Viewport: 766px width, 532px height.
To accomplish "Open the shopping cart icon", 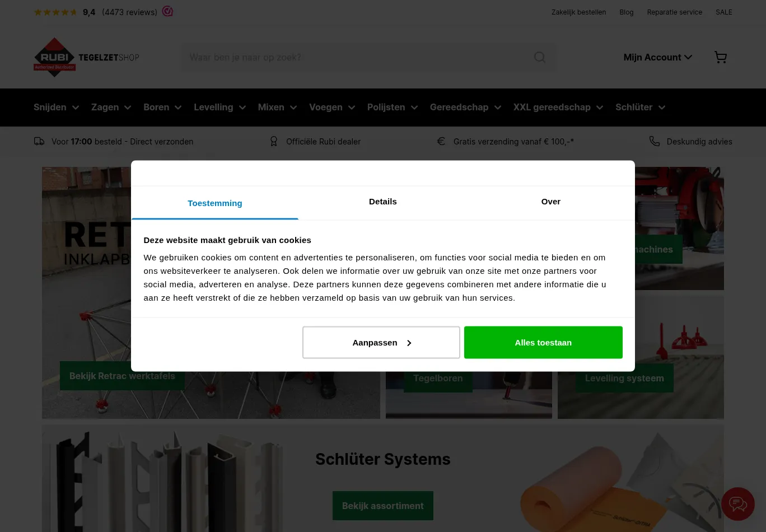I will click(721, 57).
